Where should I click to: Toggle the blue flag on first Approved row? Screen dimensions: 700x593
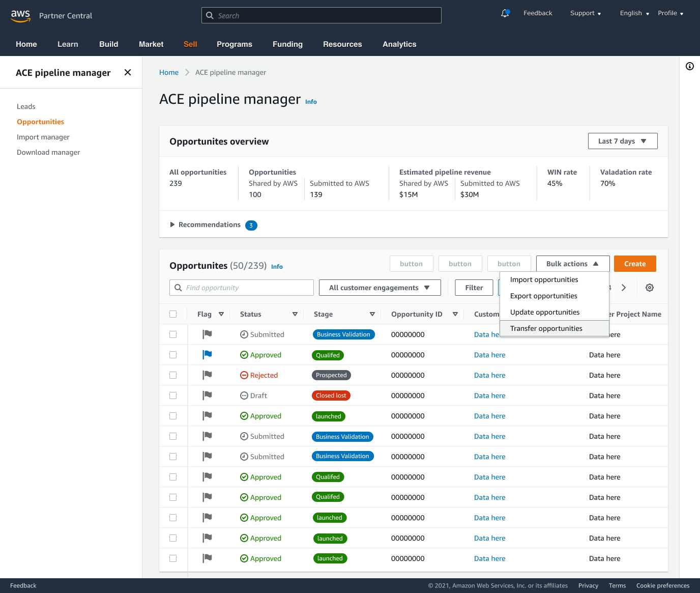click(x=207, y=355)
